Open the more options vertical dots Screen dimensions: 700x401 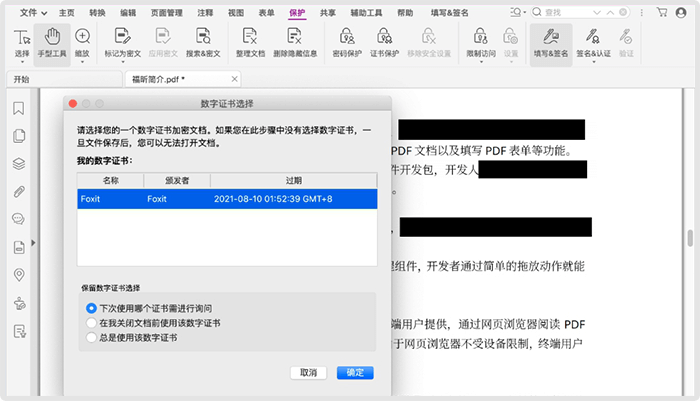[x=642, y=13]
